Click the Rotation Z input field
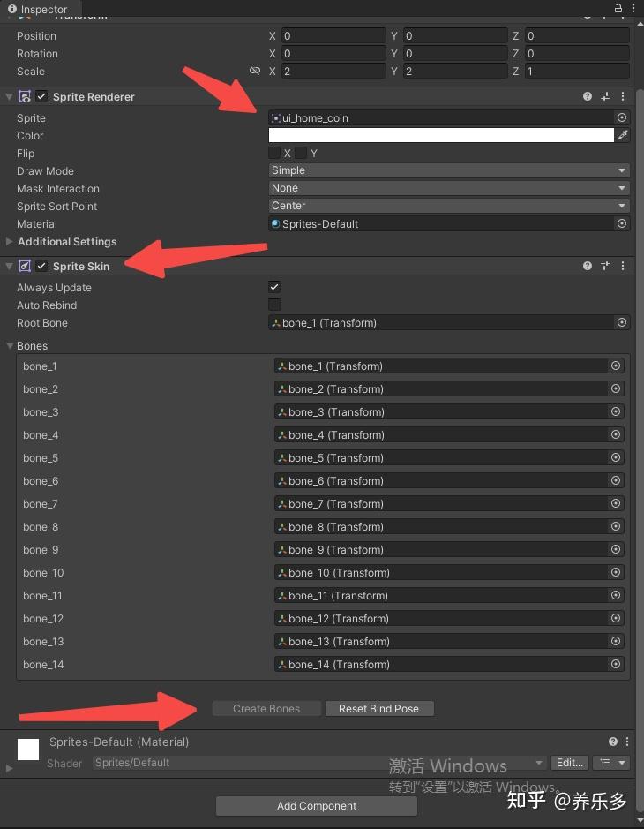 point(576,53)
